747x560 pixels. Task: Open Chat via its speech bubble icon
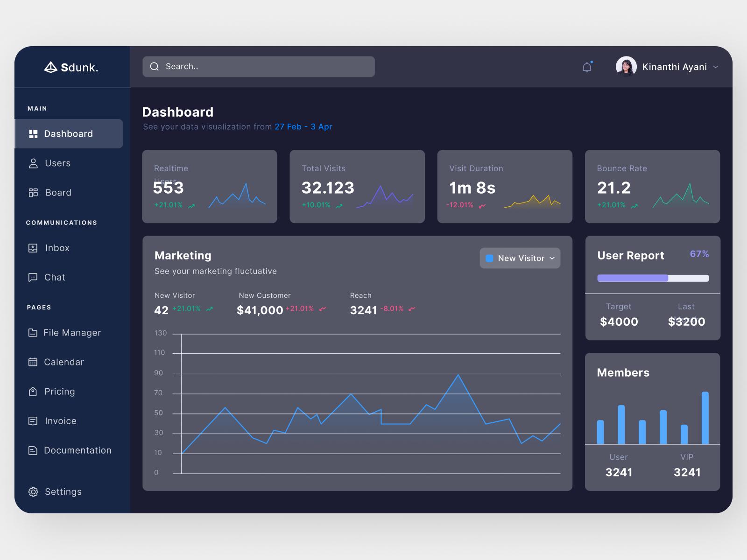coord(33,277)
